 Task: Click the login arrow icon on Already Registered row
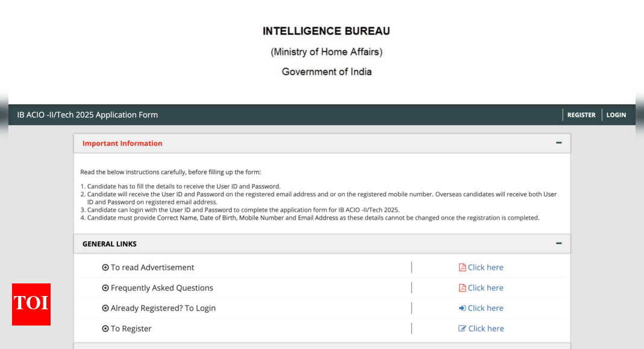point(462,308)
